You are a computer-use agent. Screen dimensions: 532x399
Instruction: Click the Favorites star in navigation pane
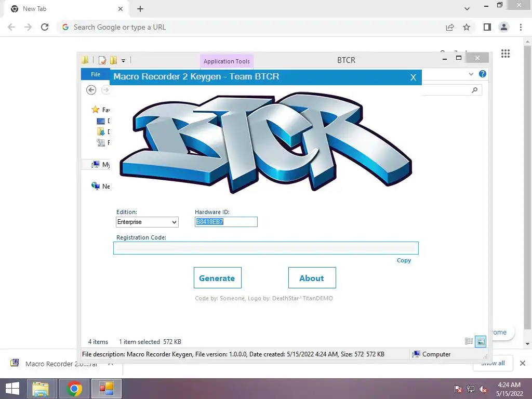96,110
